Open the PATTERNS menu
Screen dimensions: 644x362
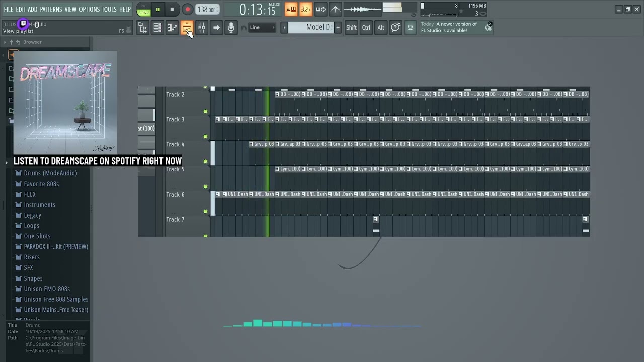tap(51, 9)
